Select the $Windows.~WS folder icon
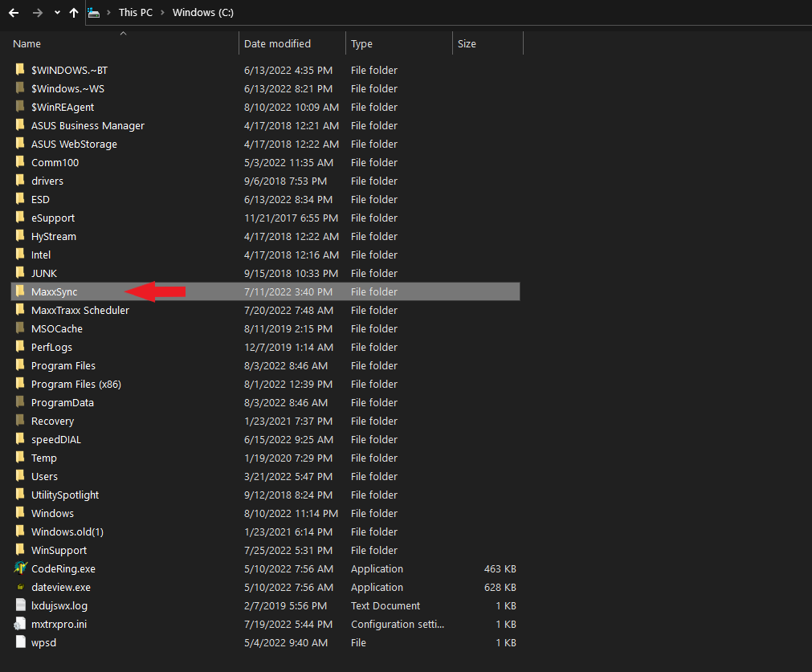Viewport: 812px width, 672px height. click(20, 88)
